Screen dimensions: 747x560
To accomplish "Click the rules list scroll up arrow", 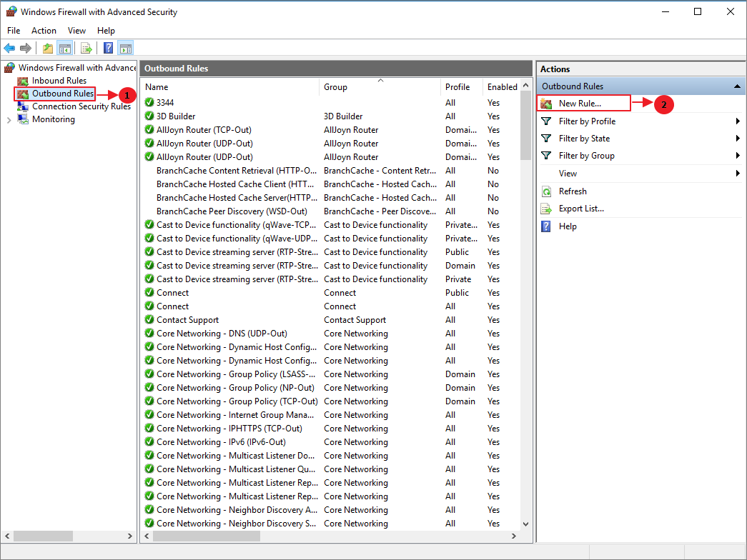I will click(526, 85).
